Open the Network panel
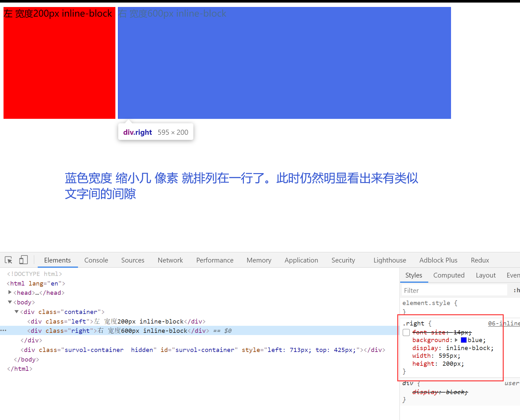The height and width of the screenshot is (420, 520). coord(170,260)
